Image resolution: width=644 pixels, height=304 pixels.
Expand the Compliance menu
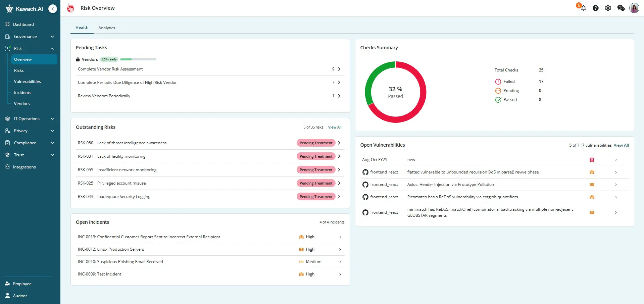pyautogui.click(x=30, y=143)
